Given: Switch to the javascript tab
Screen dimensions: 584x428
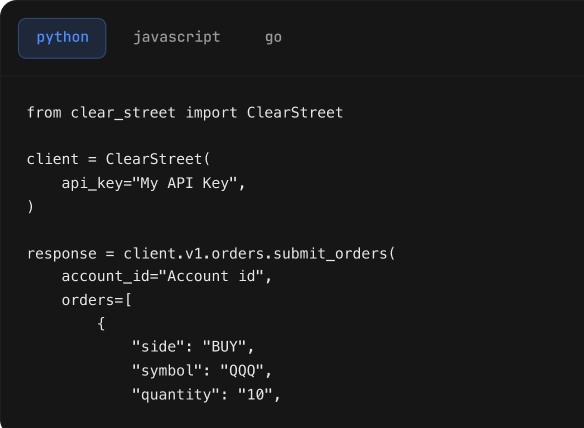Looking at the screenshot, I should tap(177, 38).
